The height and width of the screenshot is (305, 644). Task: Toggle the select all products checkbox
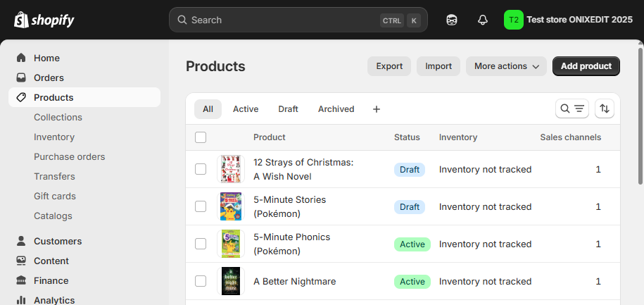[201, 137]
